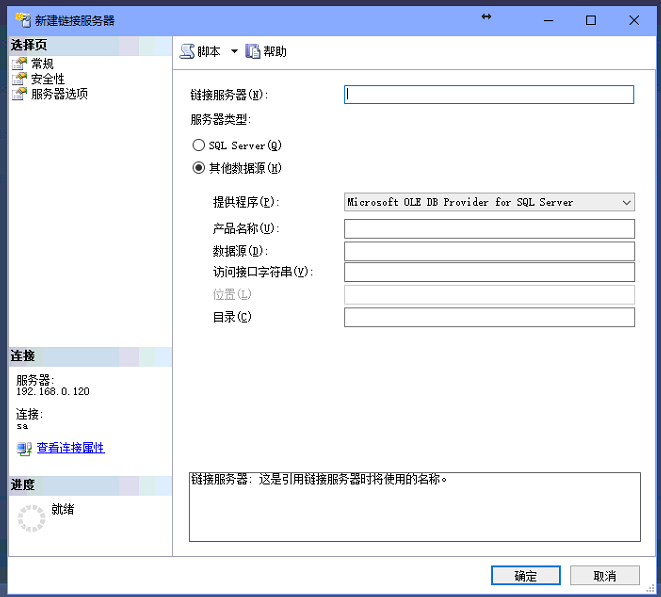The height and width of the screenshot is (597, 661).
Task: Maximize the 新建链接服务器 window
Action: click(x=591, y=20)
